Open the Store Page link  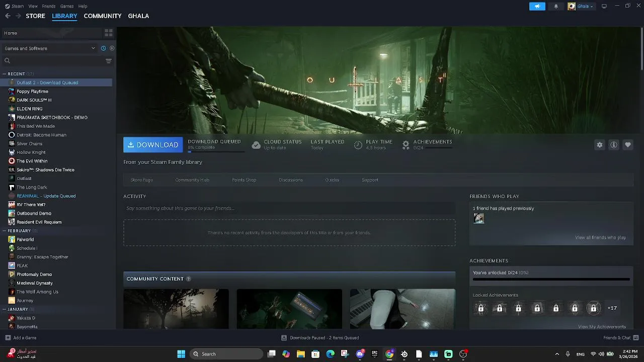[x=142, y=180]
